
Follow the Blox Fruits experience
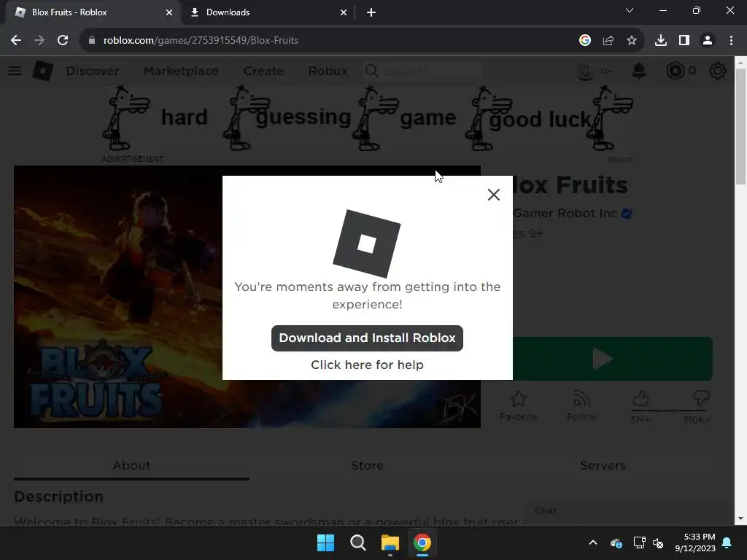581,405
